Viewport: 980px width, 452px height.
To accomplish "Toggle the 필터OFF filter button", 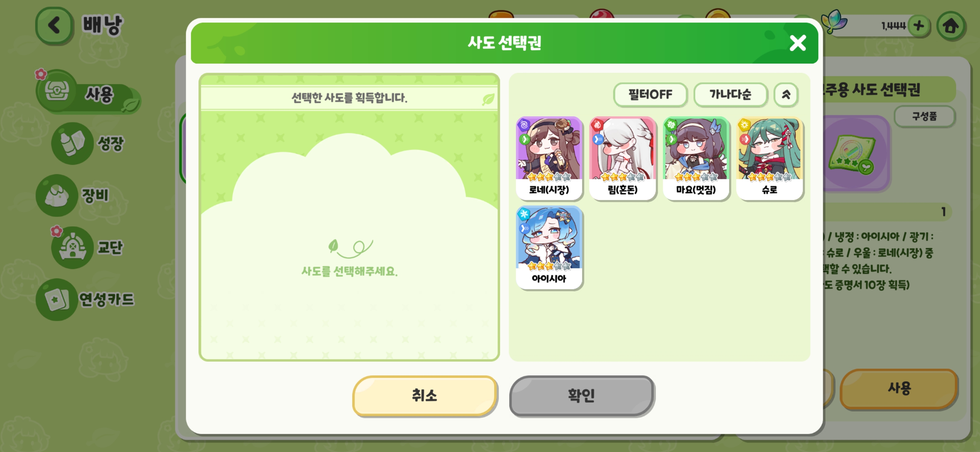I will [x=650, y=94].
